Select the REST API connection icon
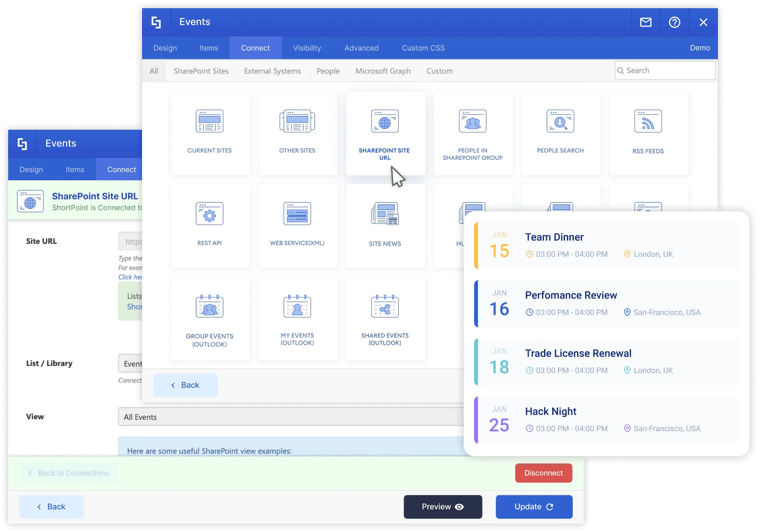760x532 pixels. [x=210, y=214]
